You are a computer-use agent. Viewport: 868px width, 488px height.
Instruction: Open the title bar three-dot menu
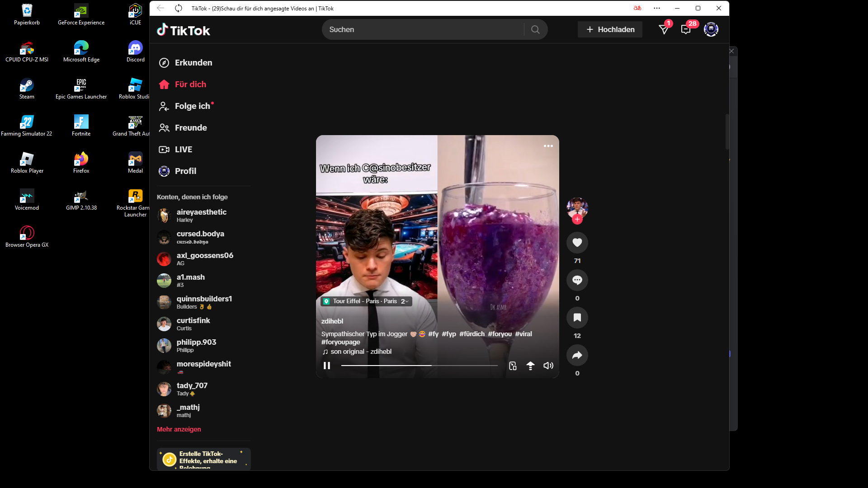tap(657, 8)
